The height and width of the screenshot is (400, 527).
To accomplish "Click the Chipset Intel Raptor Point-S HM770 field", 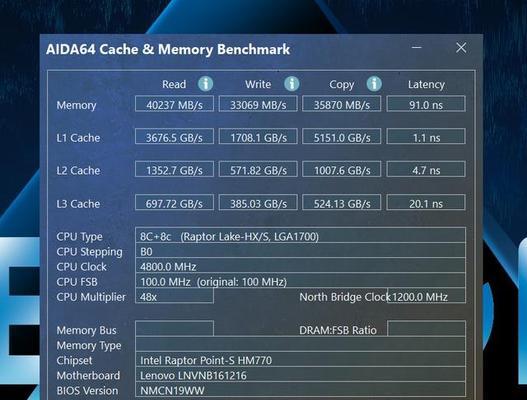I will (x=300, y=359).
